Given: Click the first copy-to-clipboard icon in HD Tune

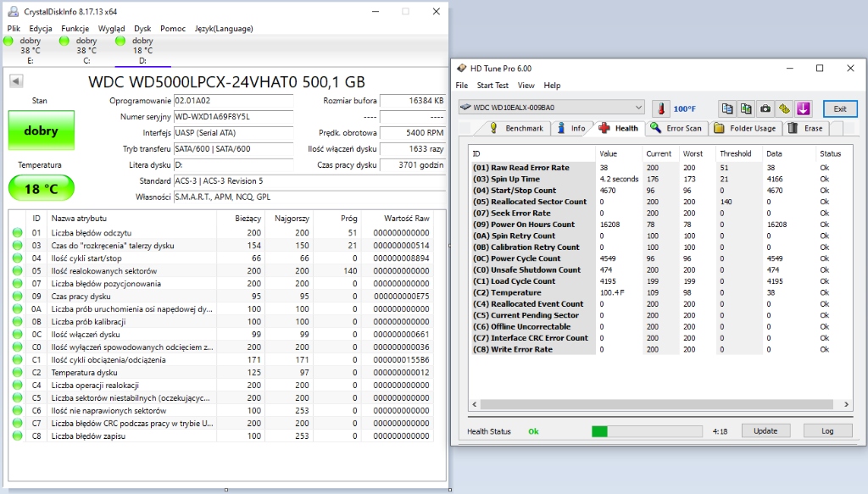Looking at the screenshot, I should [x=727, y=108].
